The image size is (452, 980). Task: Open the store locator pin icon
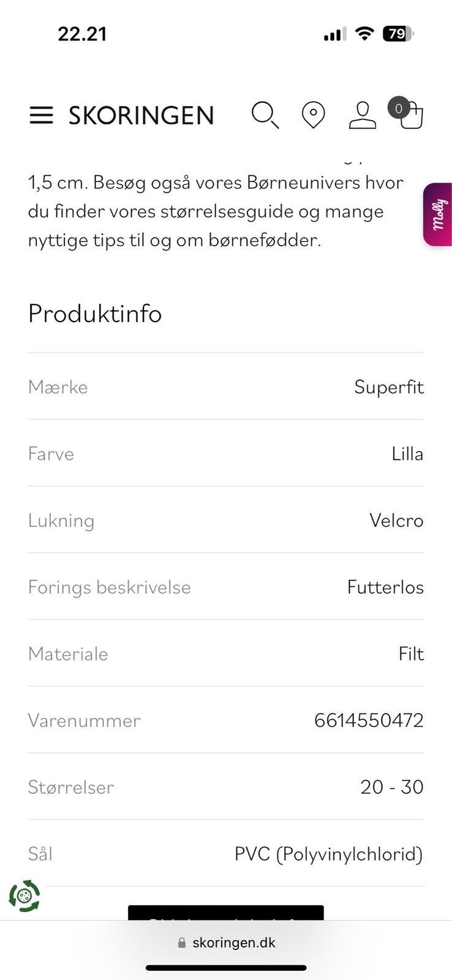[313, 115]
